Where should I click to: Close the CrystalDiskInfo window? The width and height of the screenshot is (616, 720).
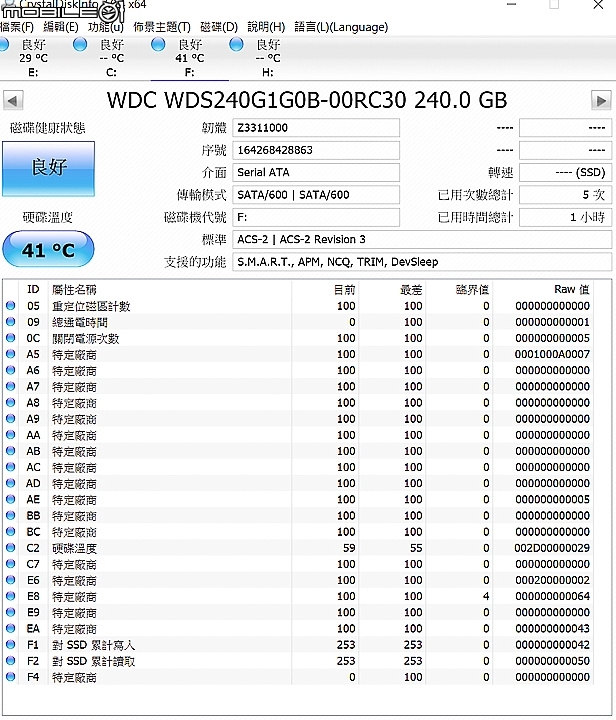tap(598, 5)
